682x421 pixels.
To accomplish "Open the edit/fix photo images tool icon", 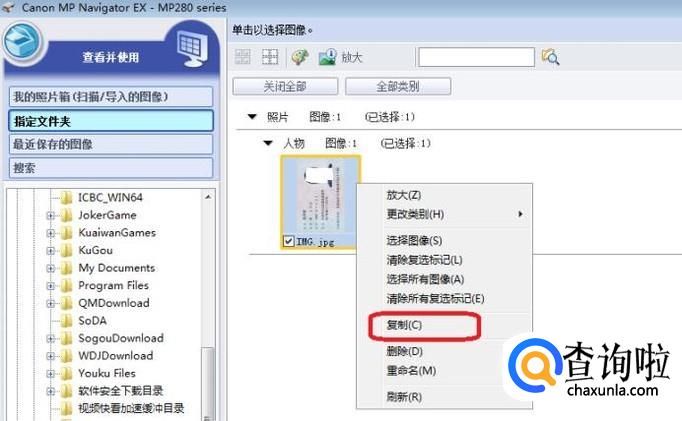I will tap(300, 57).
